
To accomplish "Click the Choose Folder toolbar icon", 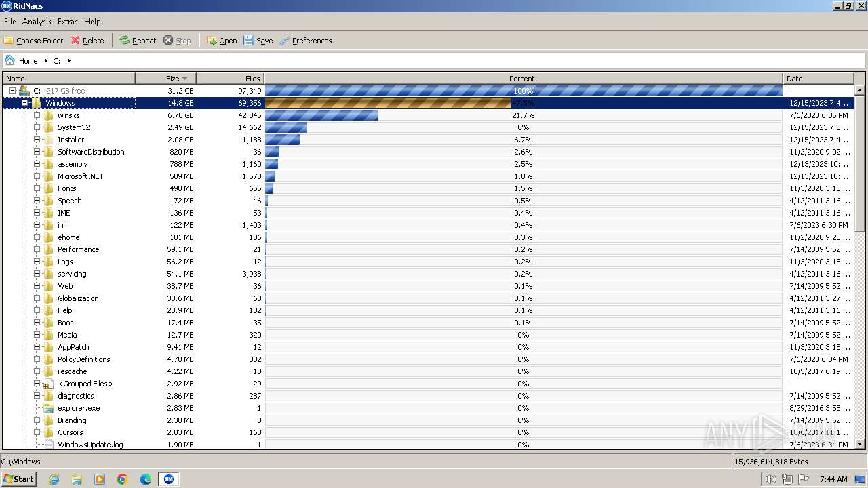I will click(9, 41).
